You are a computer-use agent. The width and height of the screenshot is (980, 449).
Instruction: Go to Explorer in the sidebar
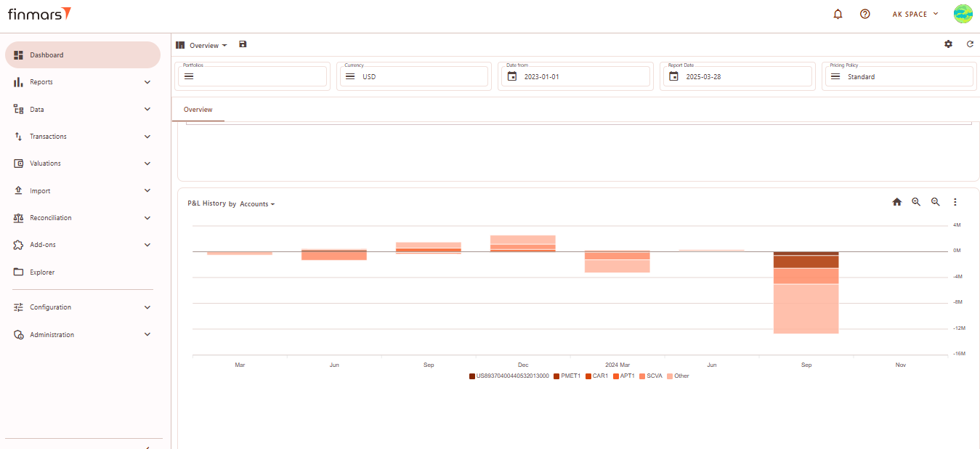pos(42,272)
